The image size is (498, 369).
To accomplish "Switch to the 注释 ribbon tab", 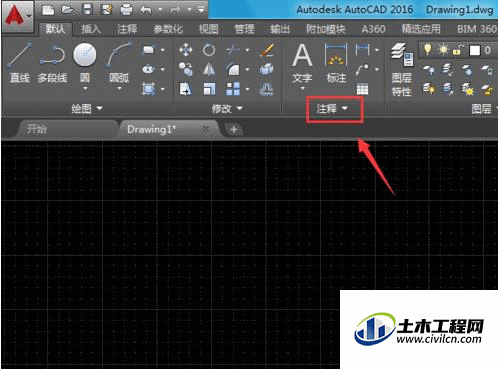I will (127, 29).
